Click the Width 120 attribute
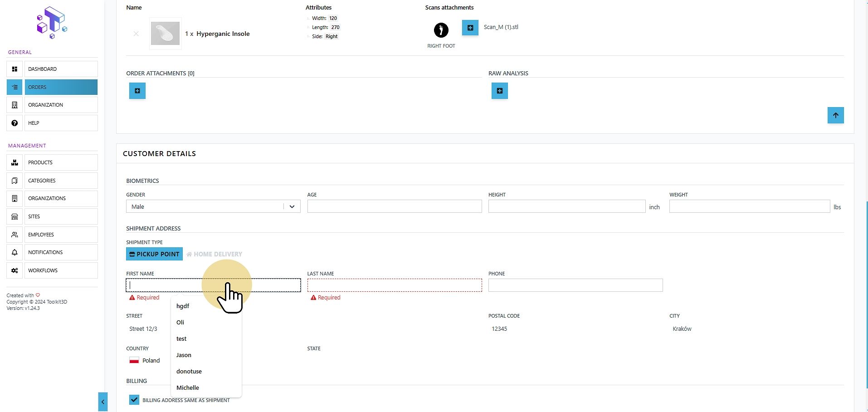Screen dimensions: 868x412 324,18
